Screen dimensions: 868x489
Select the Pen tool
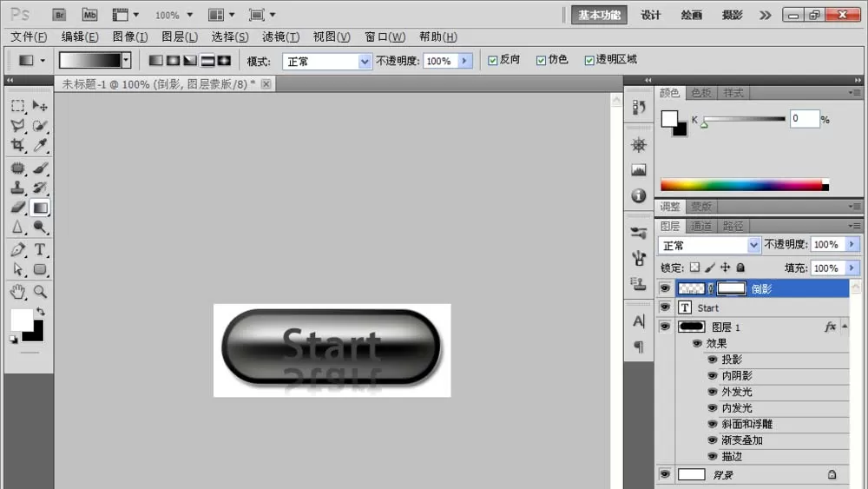17,250
